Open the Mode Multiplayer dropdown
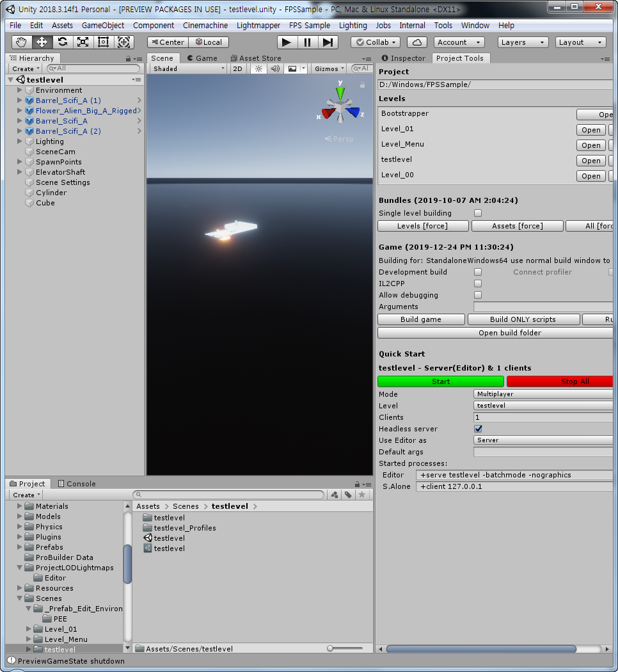This screenshot has height=672, width=618. click(543, 394)
